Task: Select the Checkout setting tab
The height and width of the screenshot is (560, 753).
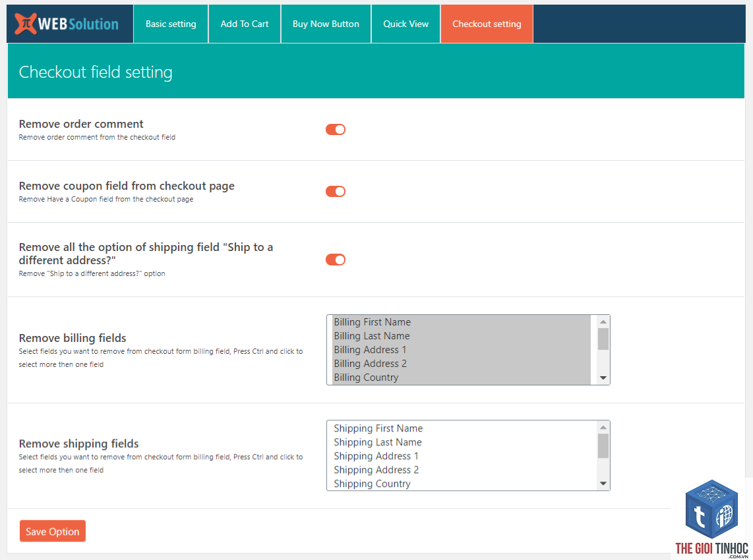Action: pyautogui.click(x=487, y=24)
